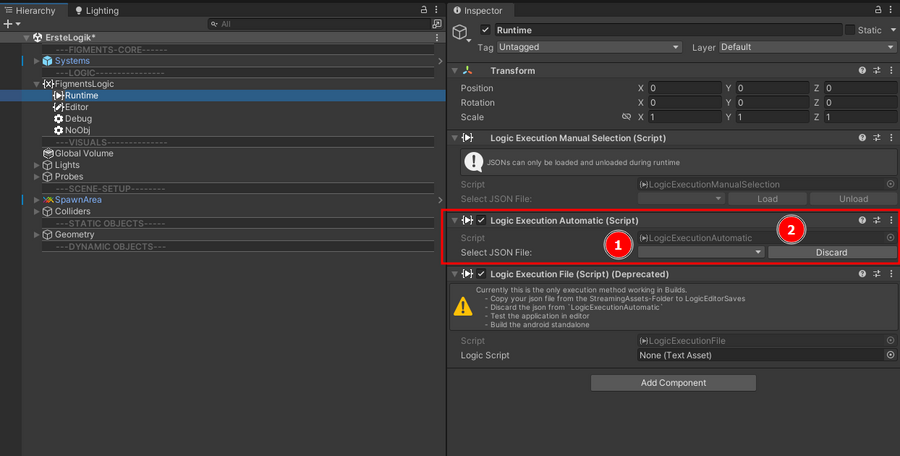900x456 pixels.
Task: Edit Scale Z value field
Action: (x=860, y=117)
